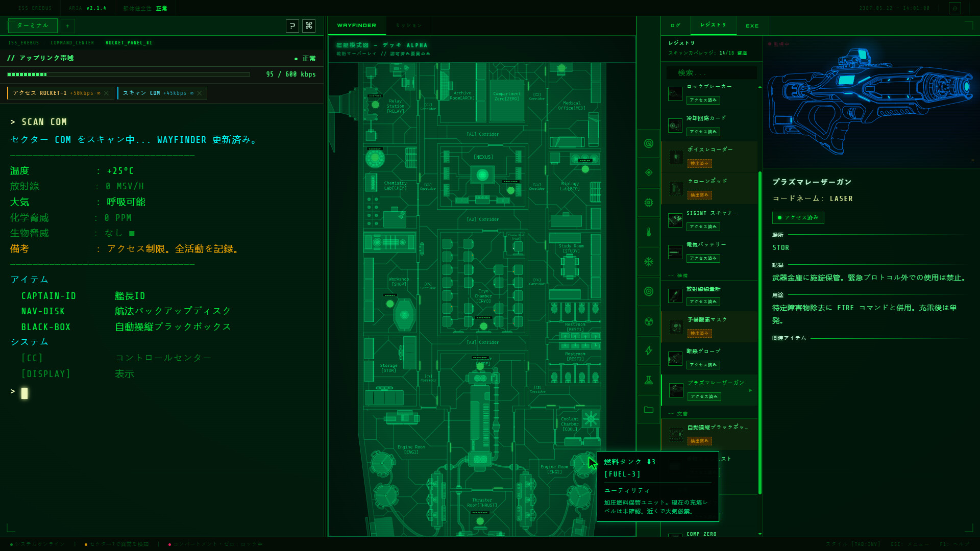Open the settings gear at top right

(x=955, y=8)
